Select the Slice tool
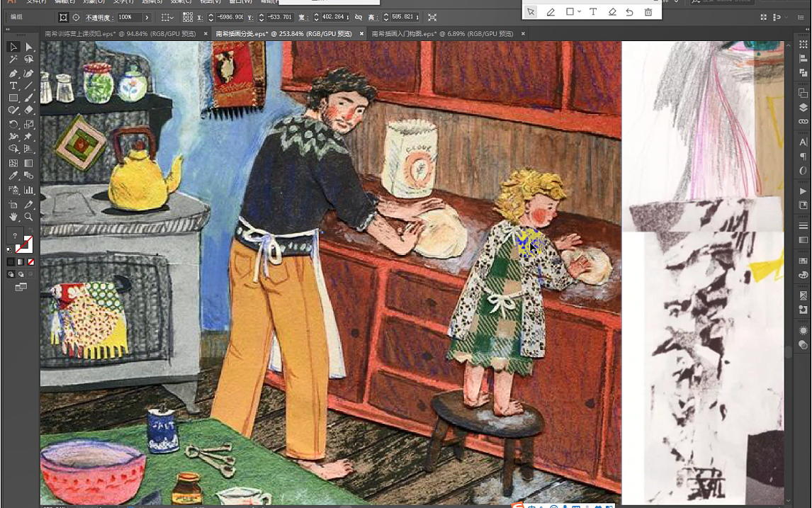Screen dimensions: 812x508 28,205
